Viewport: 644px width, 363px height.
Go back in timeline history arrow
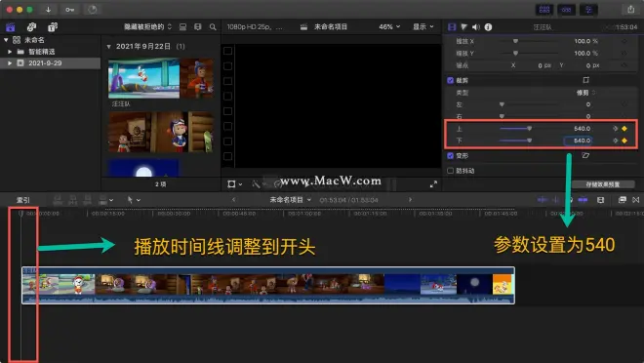(x=233, y=200)
